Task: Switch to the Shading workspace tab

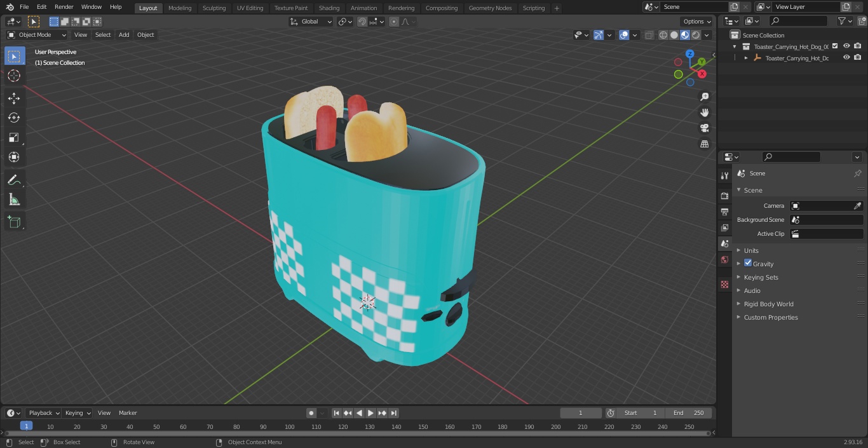Action: pyautogui.click(x=329, y=8)
